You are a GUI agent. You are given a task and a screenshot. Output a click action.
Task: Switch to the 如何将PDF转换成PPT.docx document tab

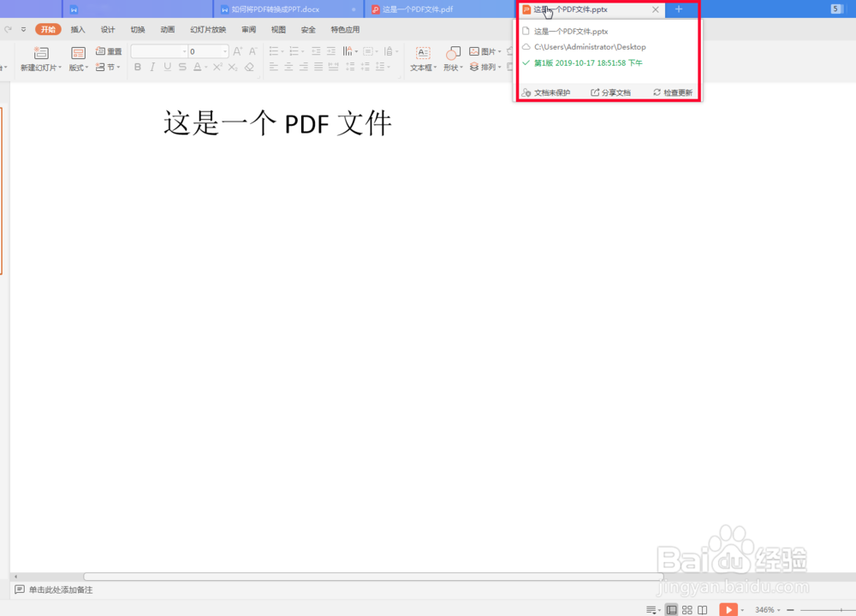click(288, 9)
